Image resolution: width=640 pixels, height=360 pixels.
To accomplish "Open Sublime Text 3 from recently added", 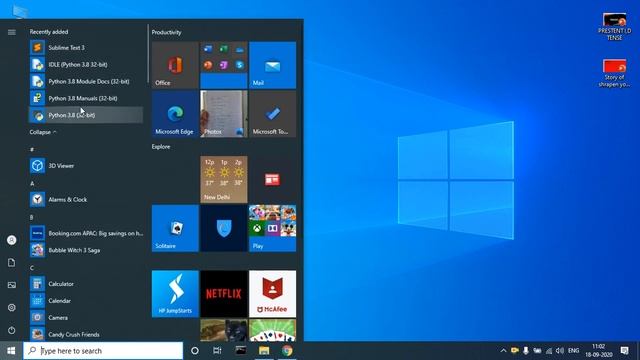I will coord(86,47).
